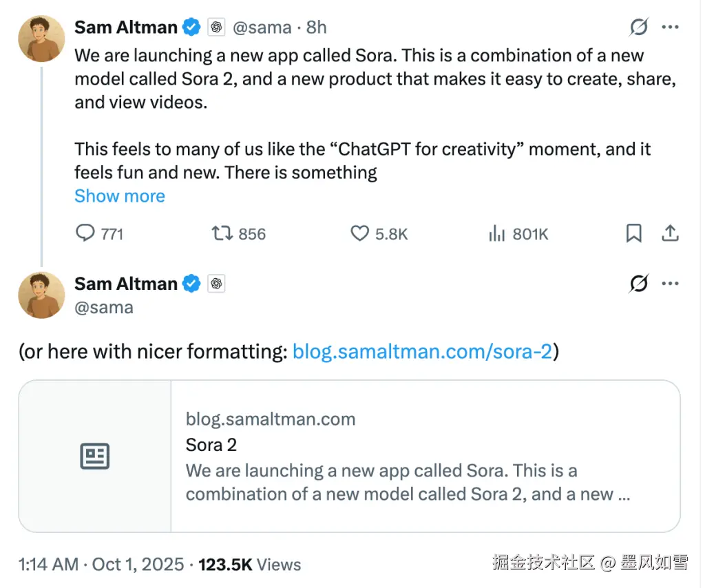Screen dimensions: 705x588
Task: Click the 1:14 AM Oct 1, 2025 timestamp
Action: 101,565
